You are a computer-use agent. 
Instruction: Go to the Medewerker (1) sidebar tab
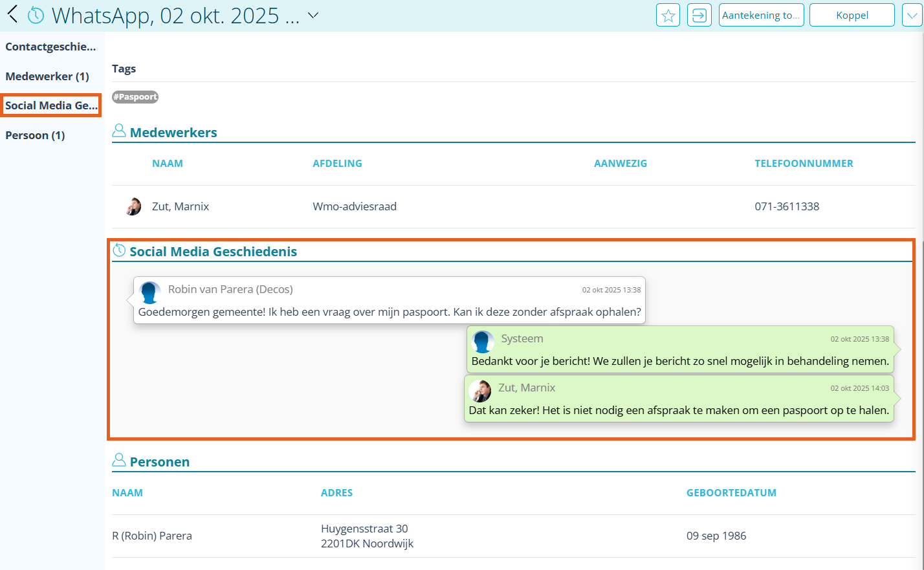click(x=47, y=76)
